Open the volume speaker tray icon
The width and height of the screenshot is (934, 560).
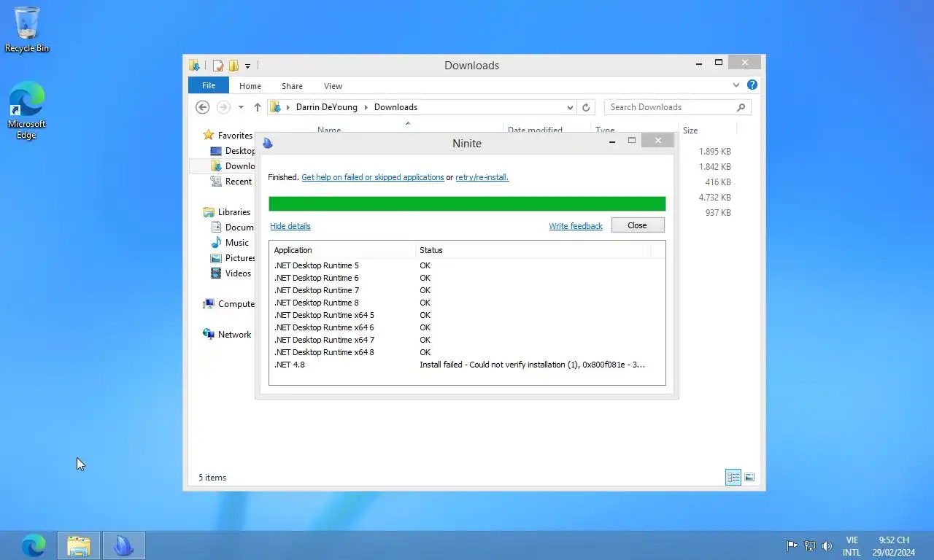[827, 545]
